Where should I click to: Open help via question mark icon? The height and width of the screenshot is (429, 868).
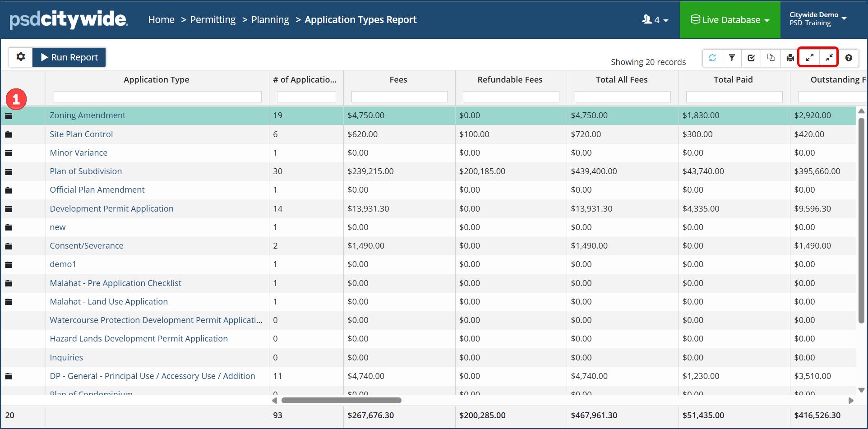(x=849, y=58)
